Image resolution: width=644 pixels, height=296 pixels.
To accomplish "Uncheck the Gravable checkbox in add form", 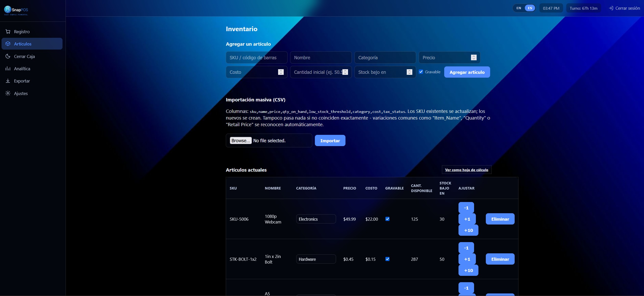I will pos(421,72).
